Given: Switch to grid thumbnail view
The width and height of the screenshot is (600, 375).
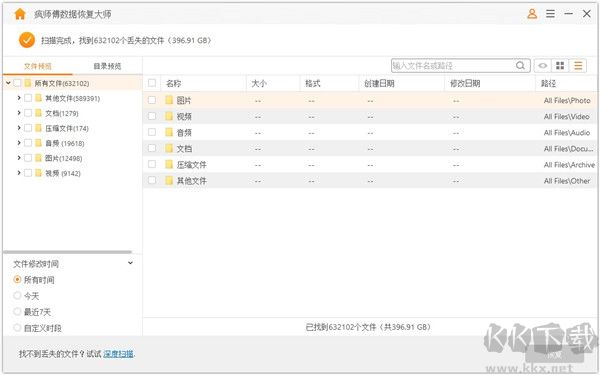Looking at the screenshot, I should 560,66.
